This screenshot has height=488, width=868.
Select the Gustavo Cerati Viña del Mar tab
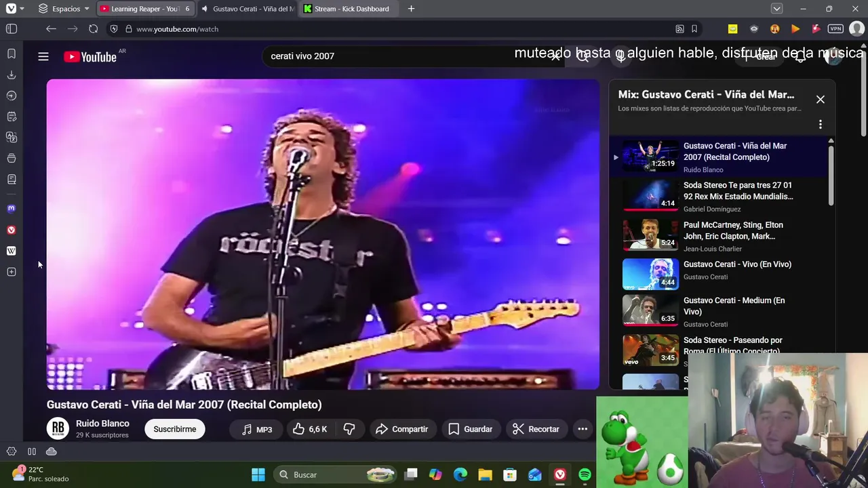247,9
